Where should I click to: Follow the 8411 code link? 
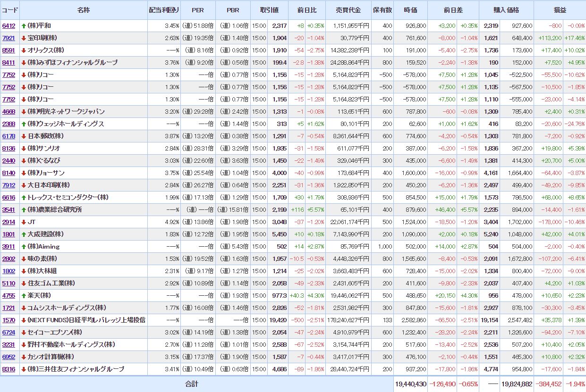point(8,62)
